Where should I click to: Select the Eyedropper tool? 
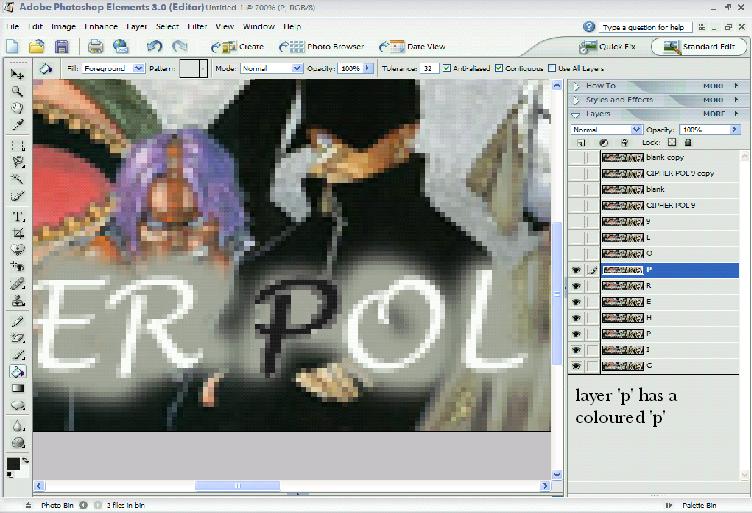point(18,125)
